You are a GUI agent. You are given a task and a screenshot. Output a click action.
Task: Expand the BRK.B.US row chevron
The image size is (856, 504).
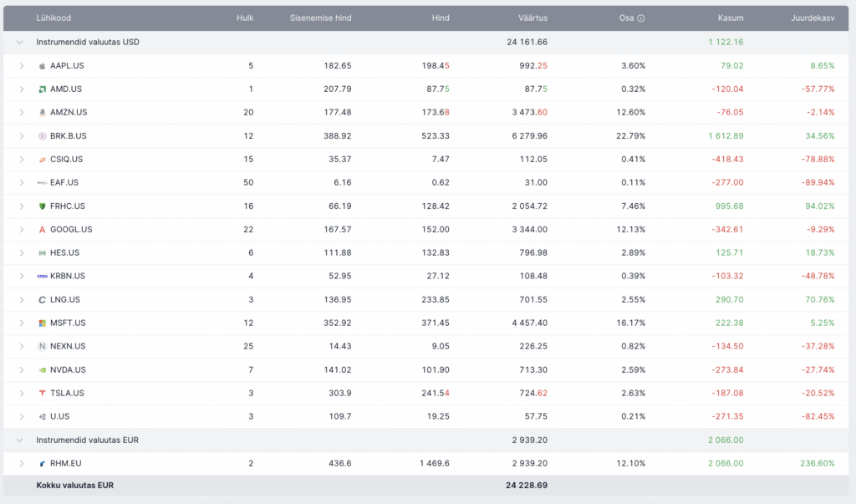pos(21,136)
